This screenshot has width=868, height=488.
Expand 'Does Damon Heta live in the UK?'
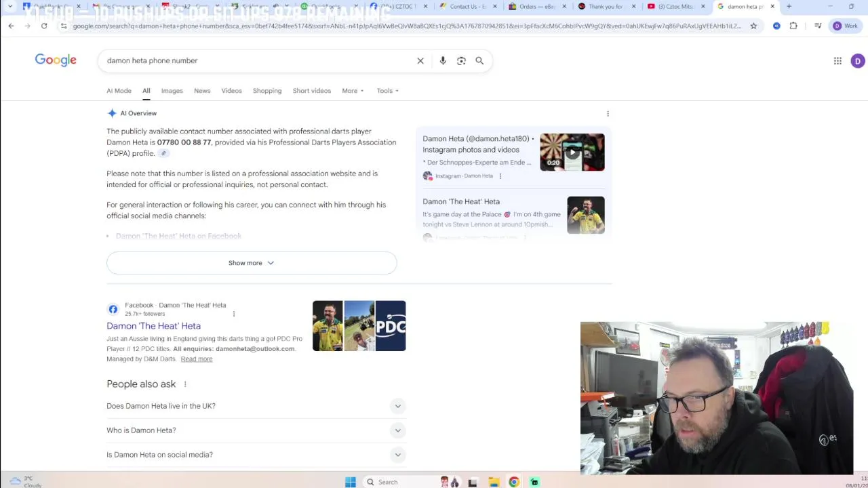pyautogui.click(x=256, y=406)
